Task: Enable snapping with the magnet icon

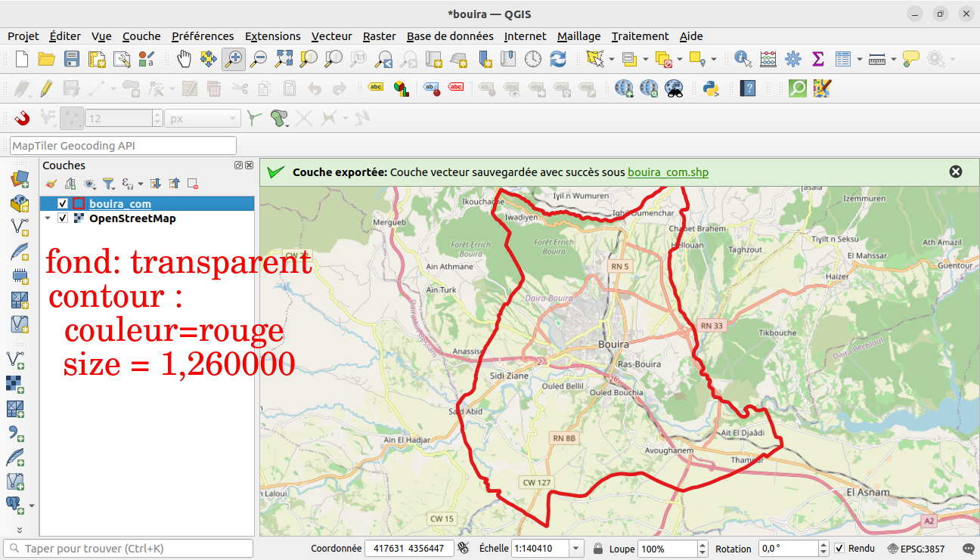Action: click(22, 118)
